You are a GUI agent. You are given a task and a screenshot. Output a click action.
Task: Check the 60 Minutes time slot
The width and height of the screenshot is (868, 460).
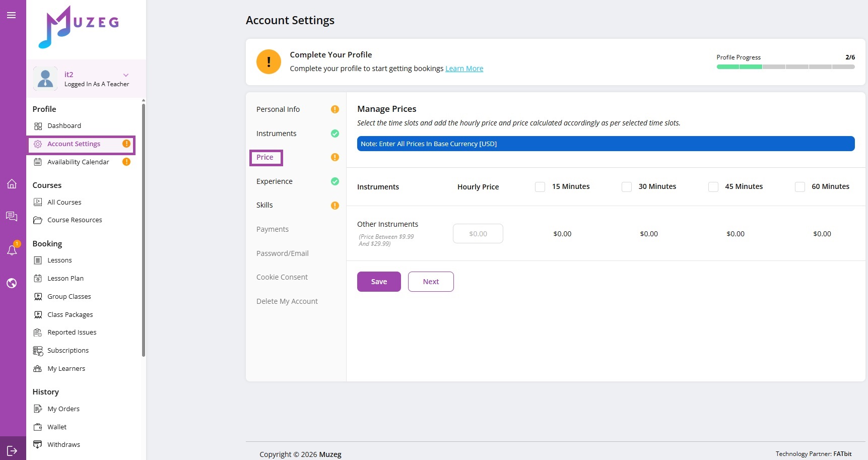tap(800, 187)
